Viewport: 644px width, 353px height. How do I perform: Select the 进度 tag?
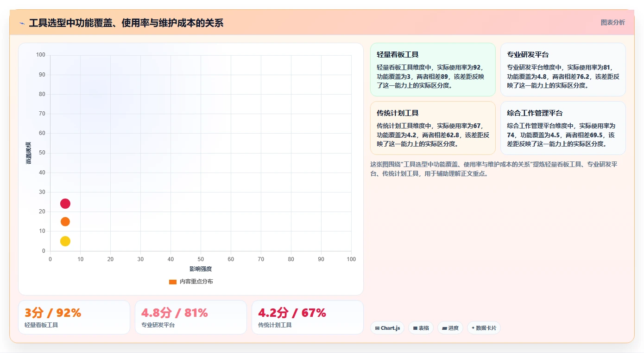point(450,328)
